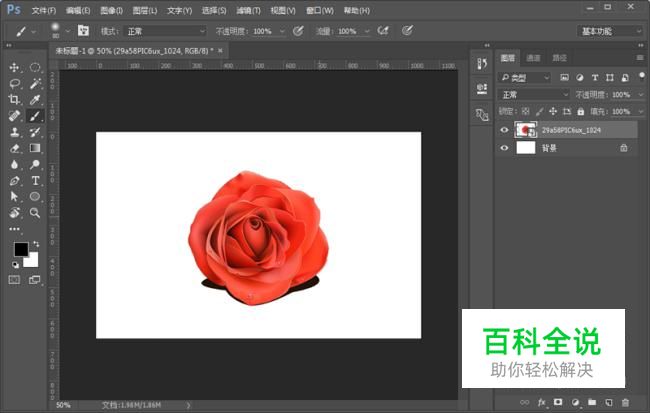Pick the Eyedropper tool
650x413 pixels.
35,100
